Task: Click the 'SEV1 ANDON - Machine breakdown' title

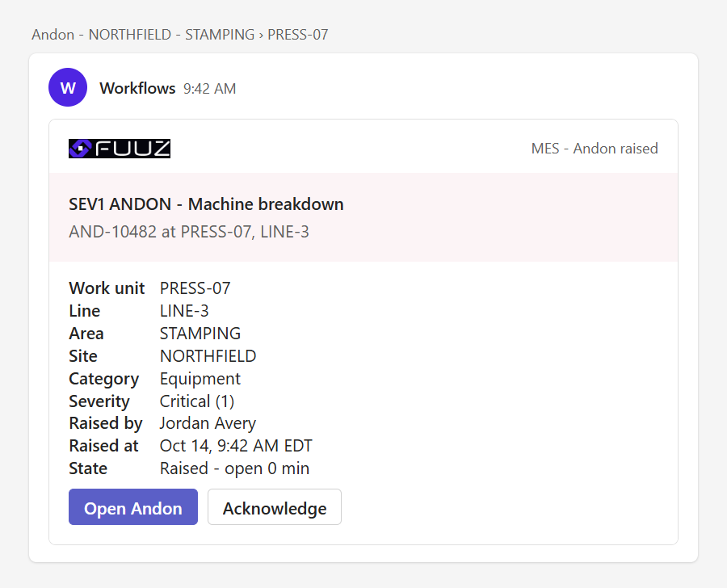Action: click(x=206, y=204)
